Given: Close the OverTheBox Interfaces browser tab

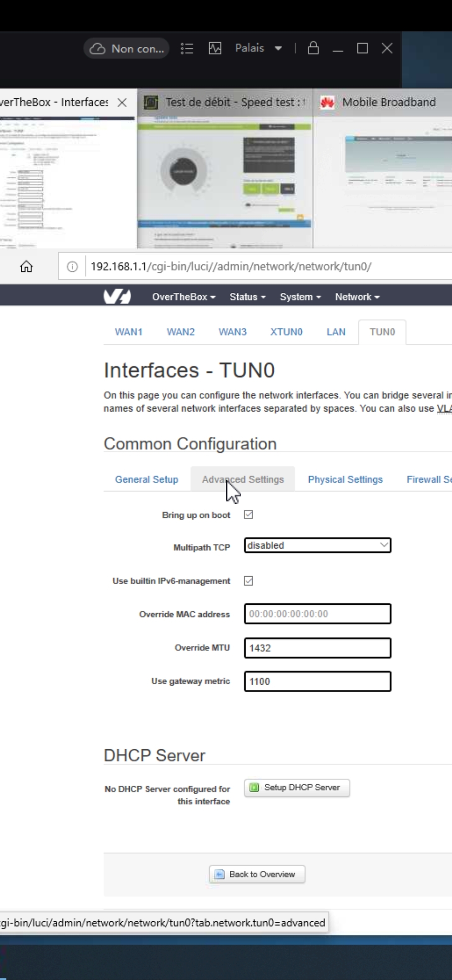Looking at the screenshot, I should coord(122,103).
